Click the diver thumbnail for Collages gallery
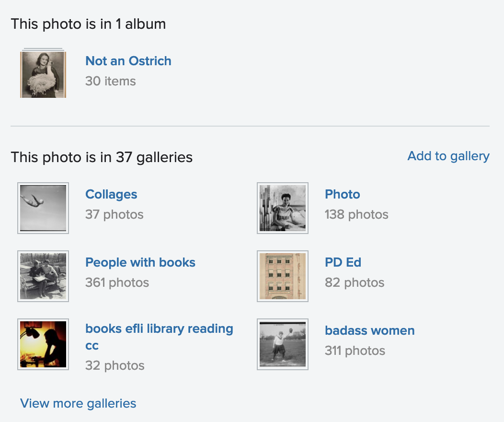504x422 pixels. 43,208
